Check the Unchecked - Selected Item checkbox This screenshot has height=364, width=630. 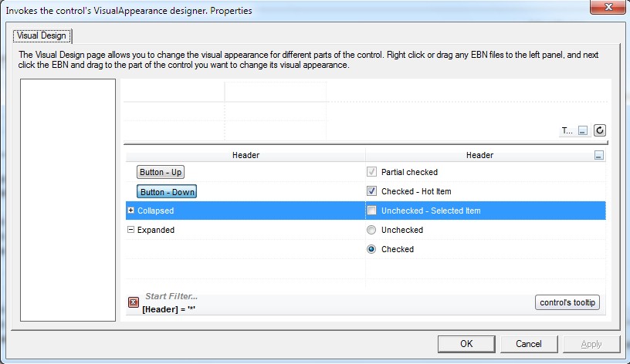pos(372,211)
